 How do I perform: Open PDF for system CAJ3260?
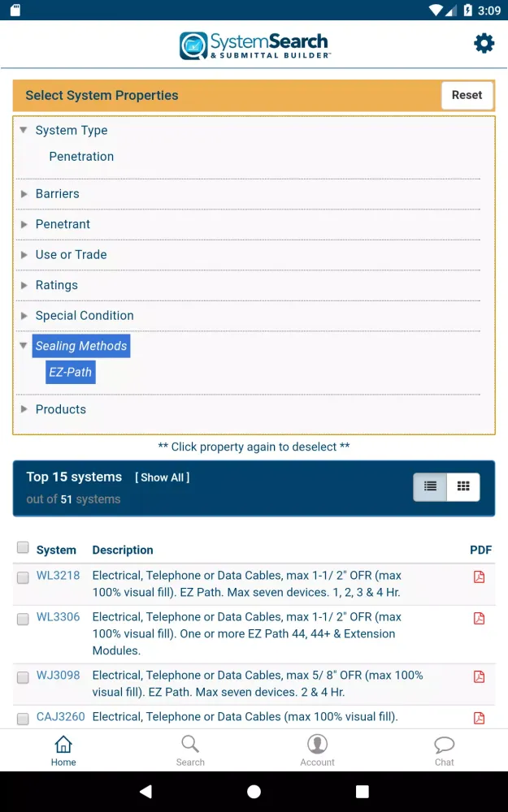479,718
